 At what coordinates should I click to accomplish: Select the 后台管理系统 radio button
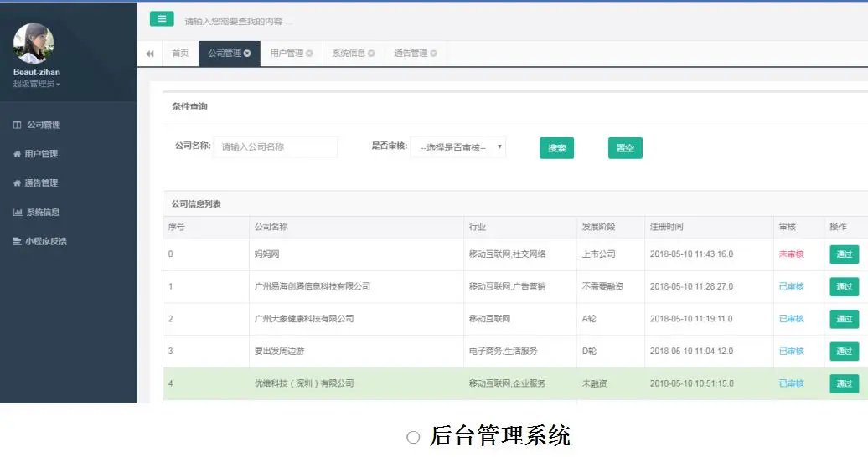pos(413,438)
